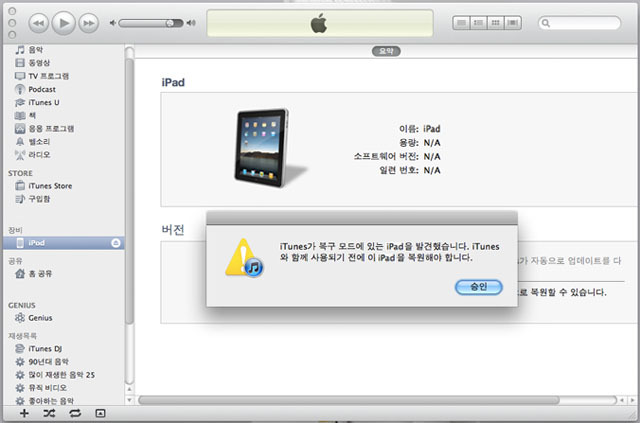Screen dimensions: 640x423
Task: Click the 이름: iPad text
Action: pos(420,129)
